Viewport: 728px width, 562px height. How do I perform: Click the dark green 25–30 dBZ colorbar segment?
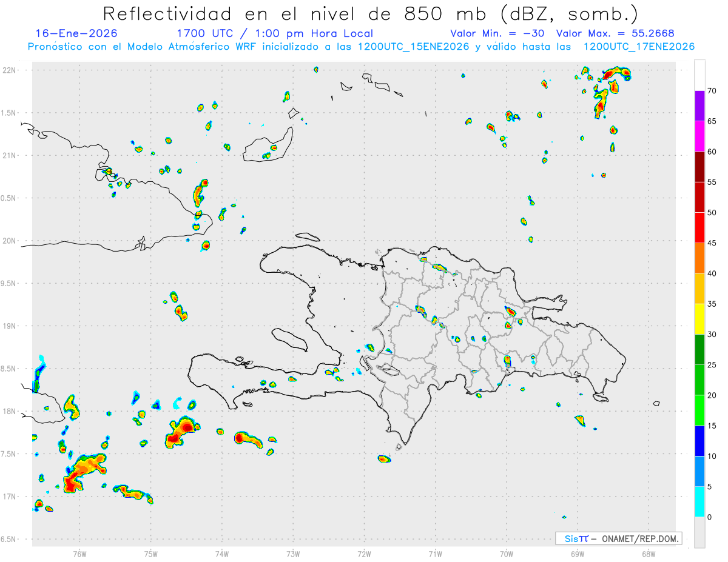pyautogui.click(x=699, y=350)
